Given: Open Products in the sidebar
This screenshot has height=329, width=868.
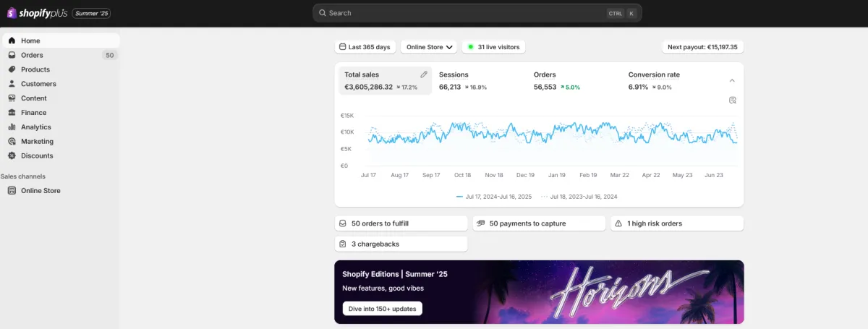Looking at the screenshot, I should pyautogui.click(x=61, y=69).
